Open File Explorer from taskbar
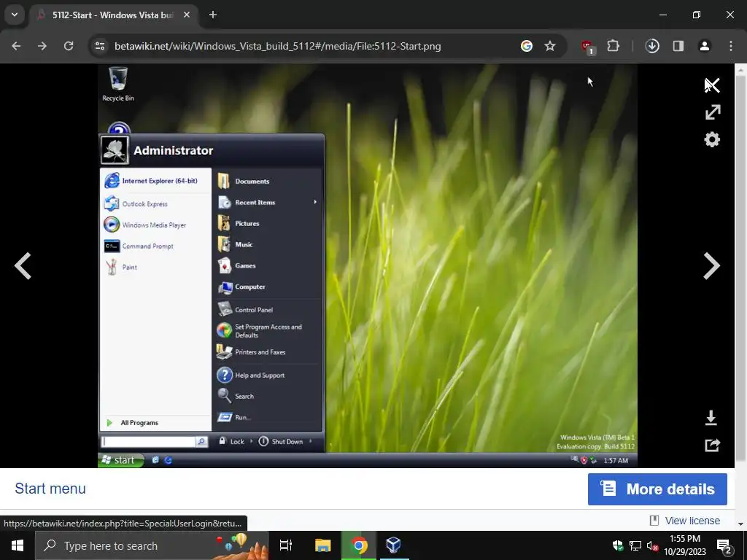Viewport: 747px width, 560px height. (x=322, y=545)
